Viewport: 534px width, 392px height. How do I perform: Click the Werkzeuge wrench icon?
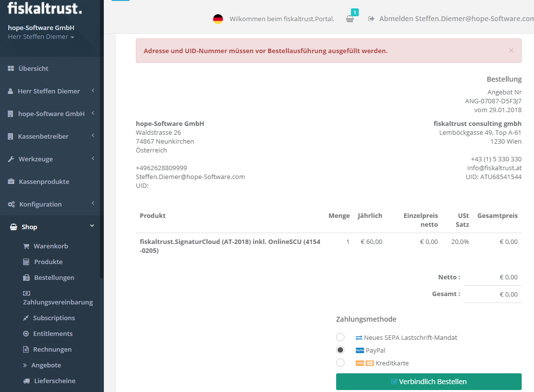11,159
